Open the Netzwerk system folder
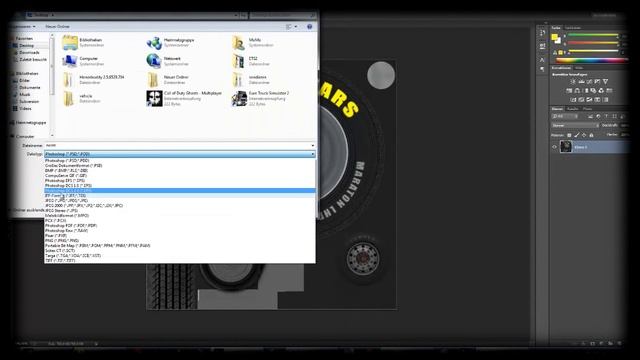The image size is (640, 360). pos(168,61)
